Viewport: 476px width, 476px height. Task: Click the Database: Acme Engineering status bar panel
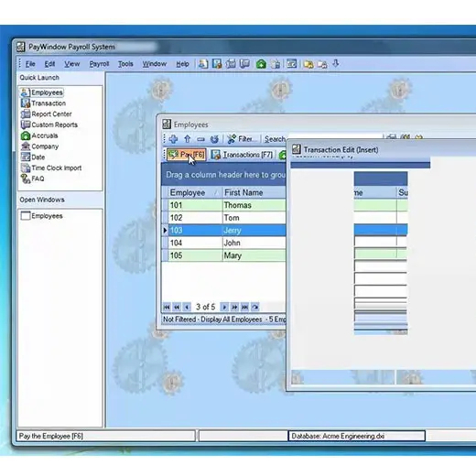point(356,436)
